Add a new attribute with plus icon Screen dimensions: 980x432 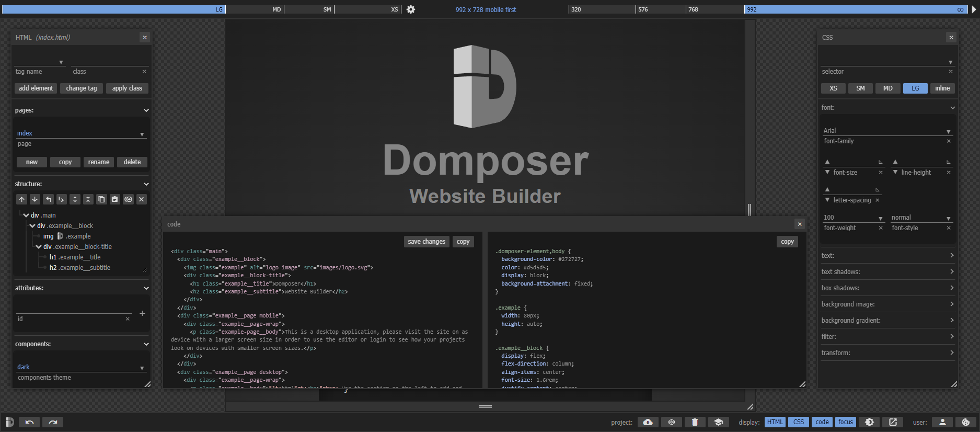point(142,313)
